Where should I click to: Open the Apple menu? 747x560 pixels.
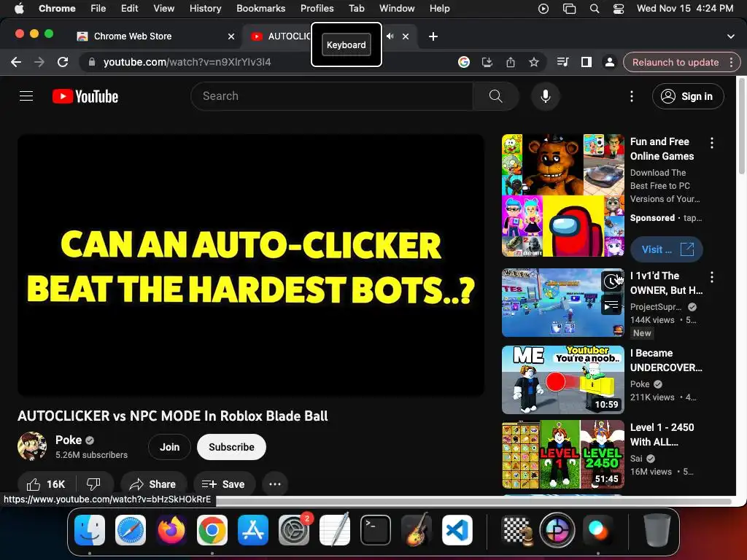[19, 8]
